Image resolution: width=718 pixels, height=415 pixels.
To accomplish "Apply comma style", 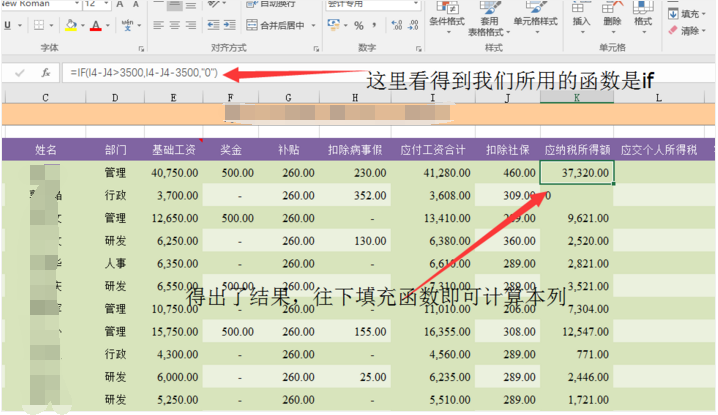I will tap(375, 26).
